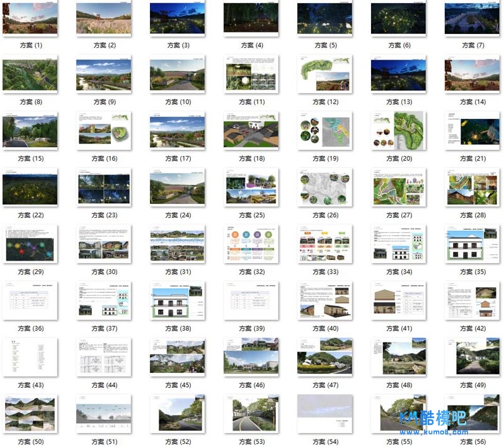Click the www.kumo8.com watermark link
Image resolution: width=504 pixels, height=447 pixels.
click(434, 432)
